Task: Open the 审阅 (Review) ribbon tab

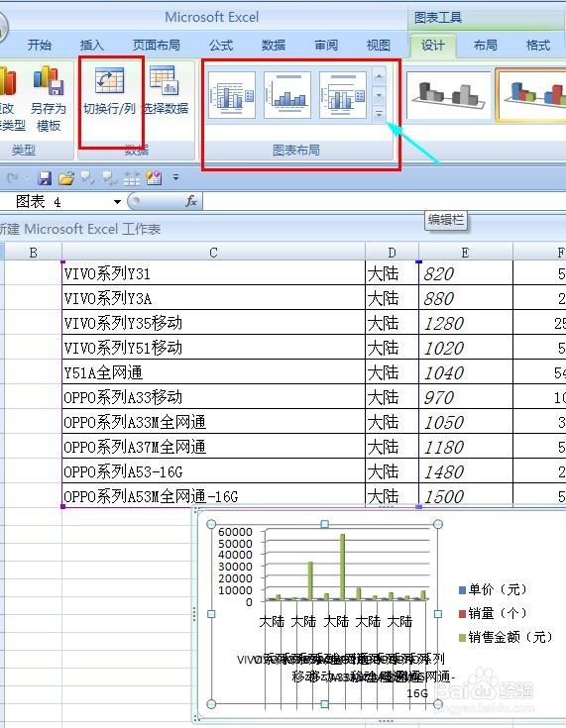Action: (x=326, y=45)
